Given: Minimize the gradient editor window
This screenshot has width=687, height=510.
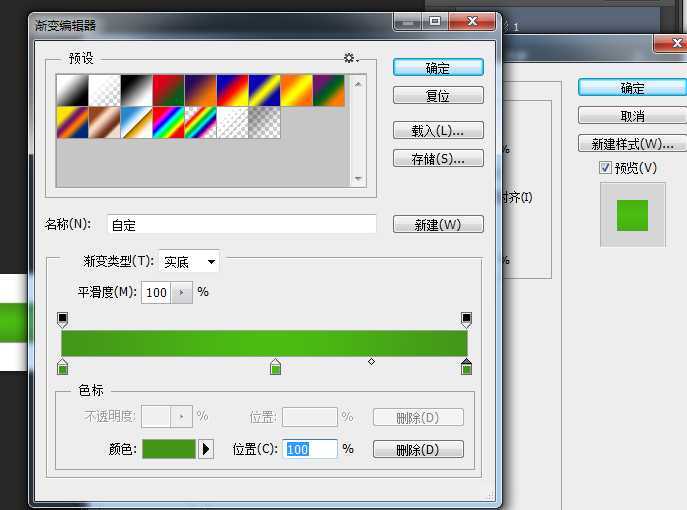Looking at the screenshot, I should point(407,21).
